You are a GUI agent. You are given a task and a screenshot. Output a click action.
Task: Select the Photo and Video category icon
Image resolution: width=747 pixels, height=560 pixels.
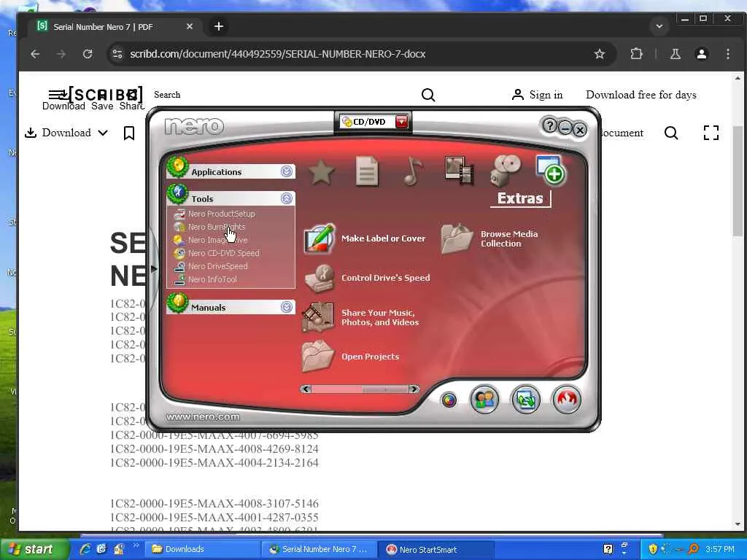459,170
